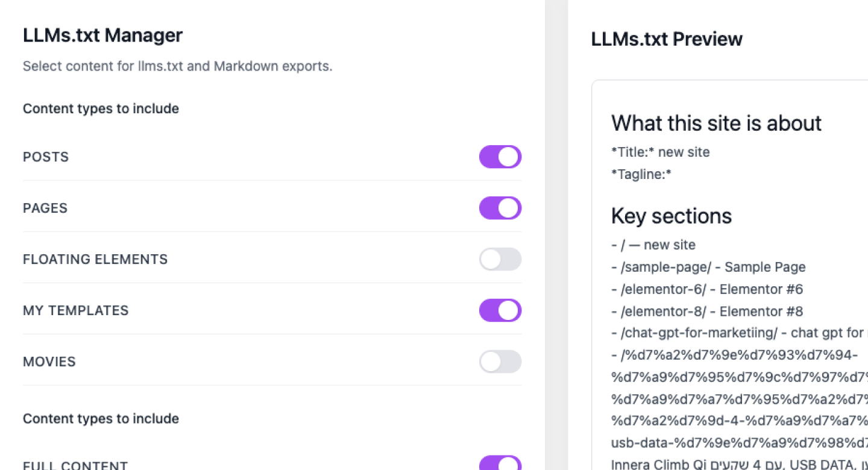Screen dimensions: 868x470
Task: Click the MOVIES label text
Action: click(x=51, y=362)
